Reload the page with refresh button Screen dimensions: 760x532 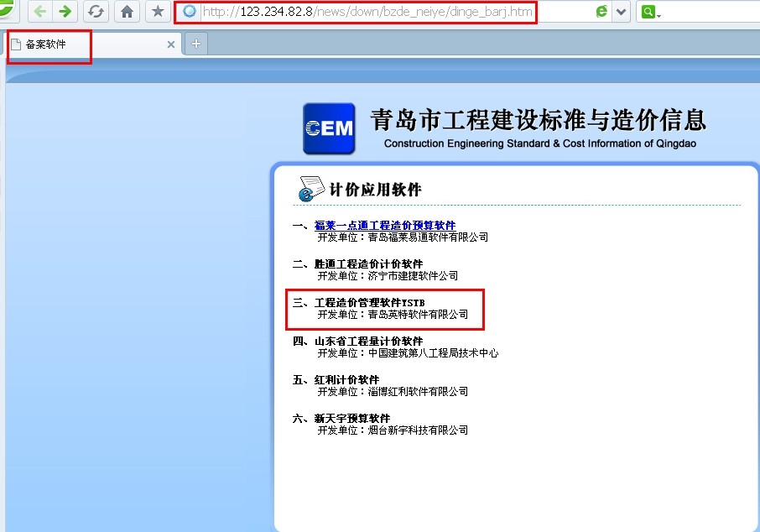click(x=96, y=12)
